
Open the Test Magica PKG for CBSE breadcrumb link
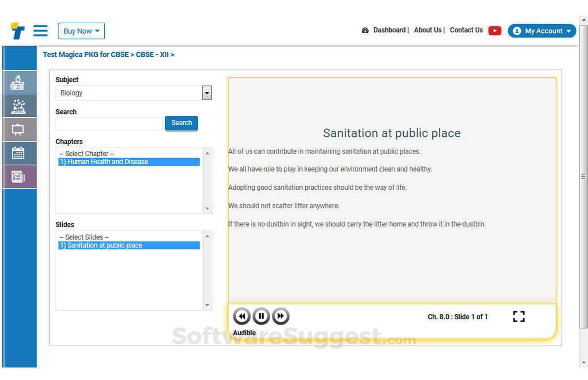coord(86,54)
